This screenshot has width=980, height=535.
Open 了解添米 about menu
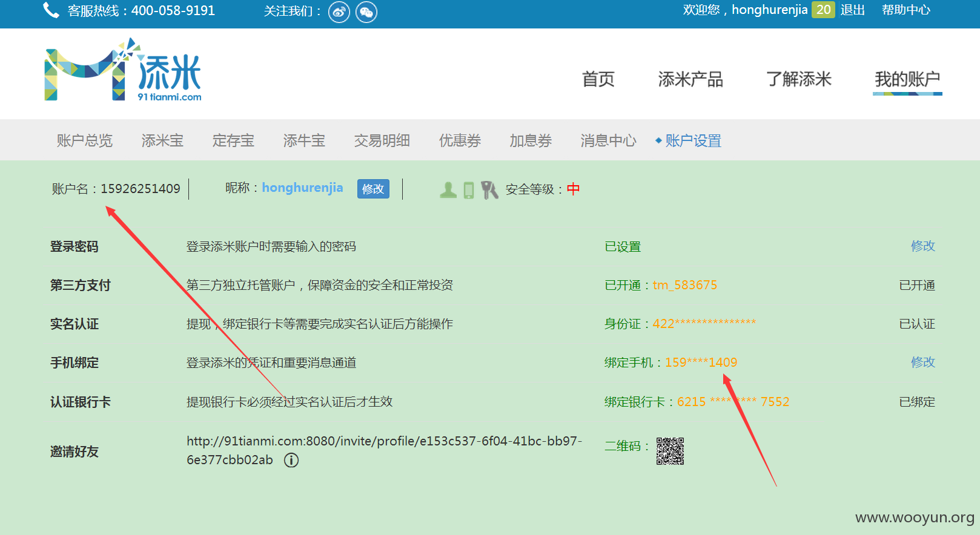coord(799,79)
